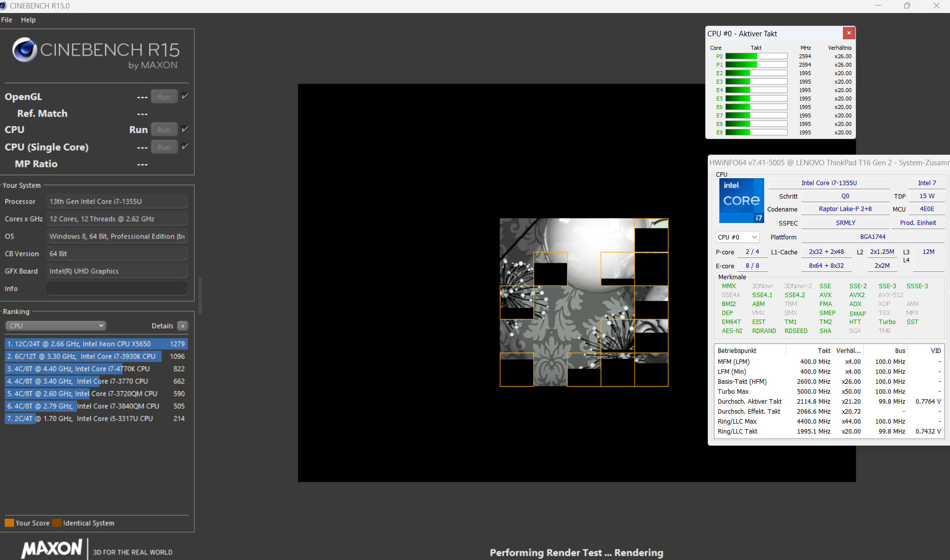
Task: Click the Prod. Einheit field
Action: click(x=918, y=223)
